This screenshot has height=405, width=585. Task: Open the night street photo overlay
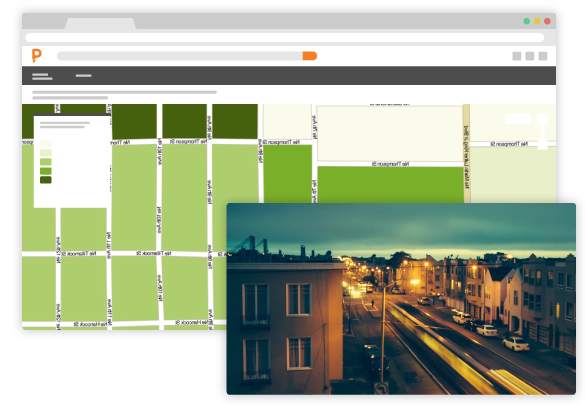click(x=401, y=299)
